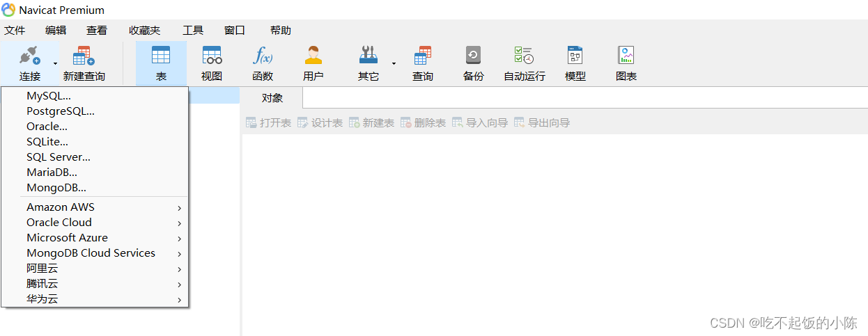Image resolution: width=868 pixels, height=336 pixels.
Task: Select the 备份 (Backup) toolbar icon
Action: pyautogui.click(x=473, y=56)
